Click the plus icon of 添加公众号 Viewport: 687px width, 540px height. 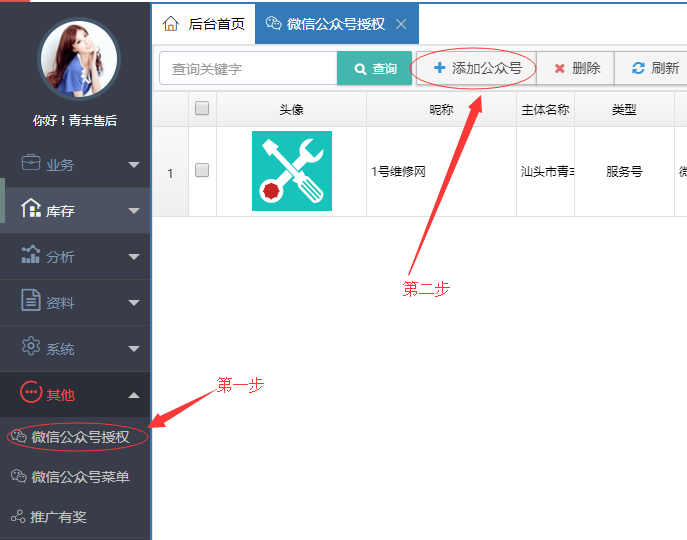pyautogui.click(x=439, y=68)
